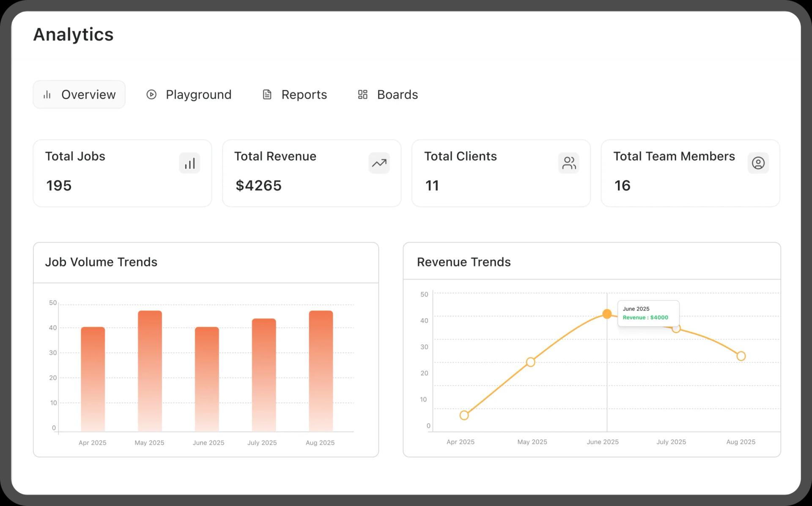Click the Job Volume Trends title

101,262
